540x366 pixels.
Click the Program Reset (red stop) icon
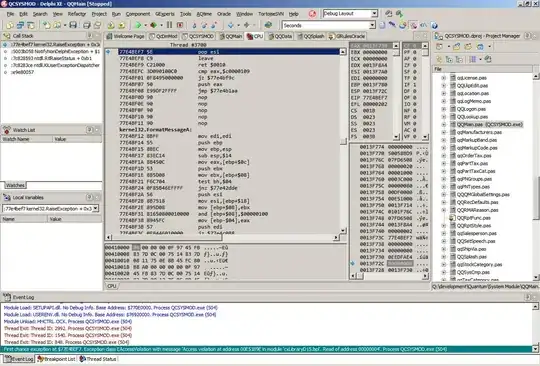pos(180,25)
